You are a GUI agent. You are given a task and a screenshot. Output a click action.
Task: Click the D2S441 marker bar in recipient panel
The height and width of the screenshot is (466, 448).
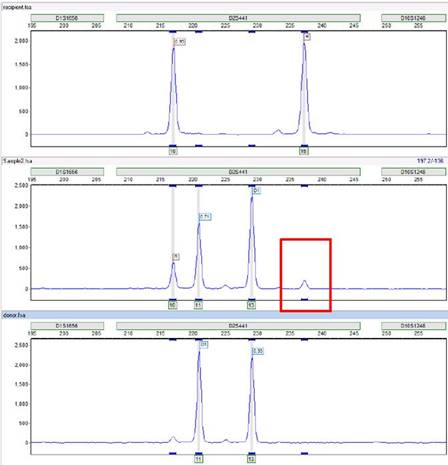tap(238, 18)
